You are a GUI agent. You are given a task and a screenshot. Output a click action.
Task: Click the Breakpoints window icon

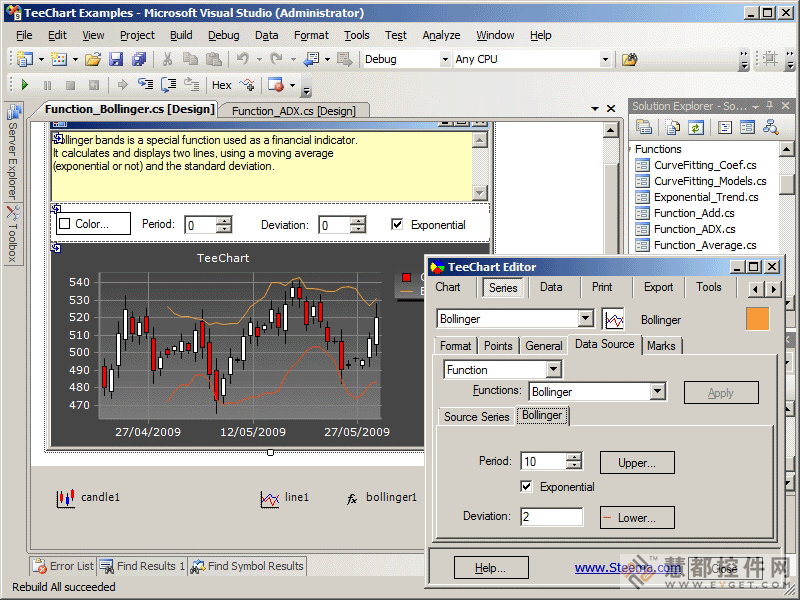[x=276, y=85]
